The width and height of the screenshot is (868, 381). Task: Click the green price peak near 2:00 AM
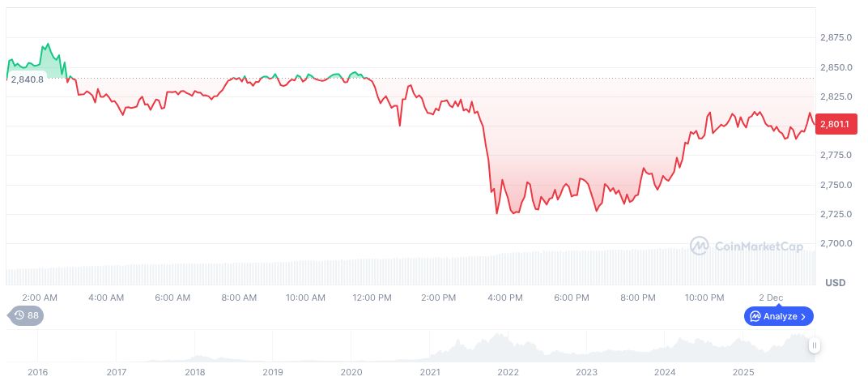pyautogui.click(x=48, y=45)
